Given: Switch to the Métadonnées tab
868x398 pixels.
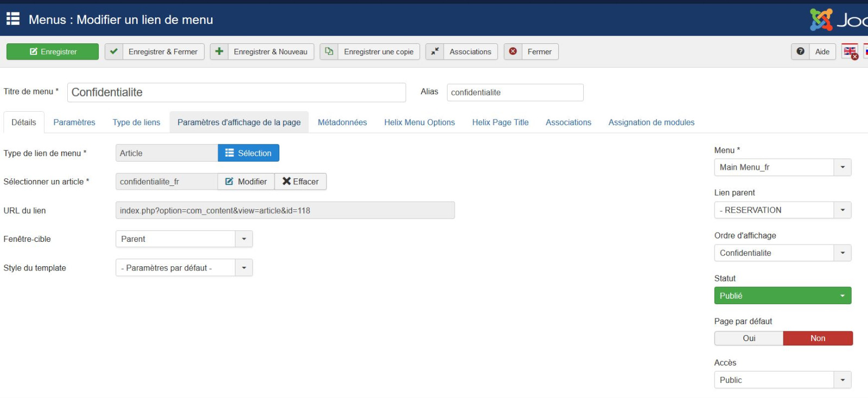Looking at the screenshot, I should (x=342, y=123).
